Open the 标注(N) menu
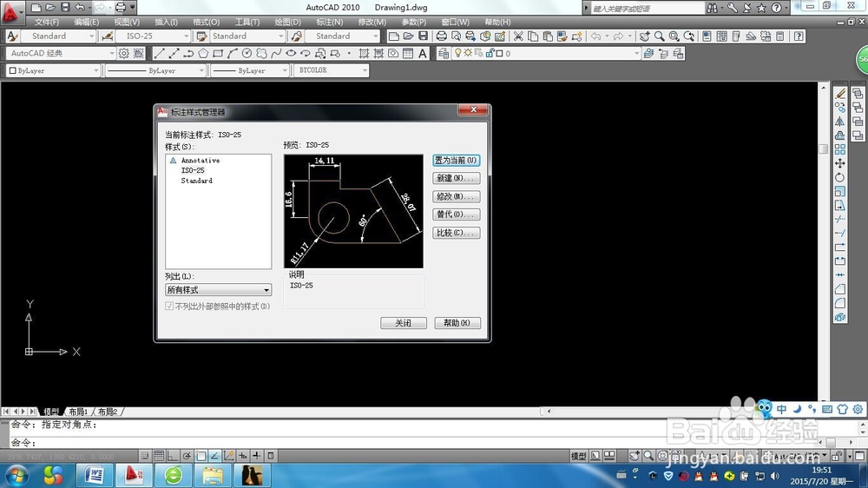This screenshot has width=868, height=488. coord(329,23)
